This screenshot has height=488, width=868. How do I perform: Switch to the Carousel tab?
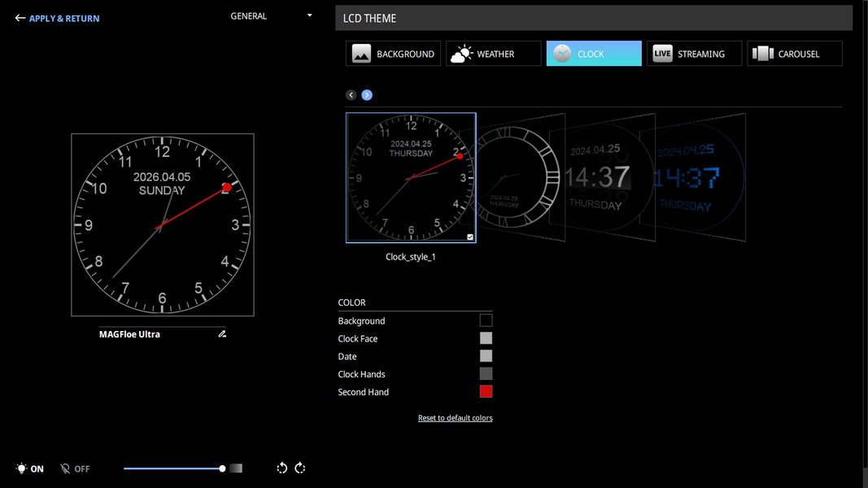coord(794,54)
